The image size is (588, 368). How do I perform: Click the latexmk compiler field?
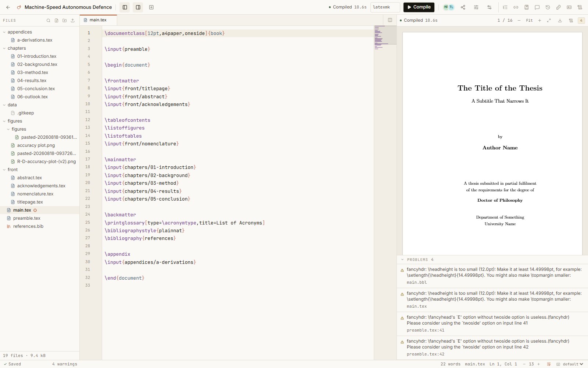pos(385,7)
